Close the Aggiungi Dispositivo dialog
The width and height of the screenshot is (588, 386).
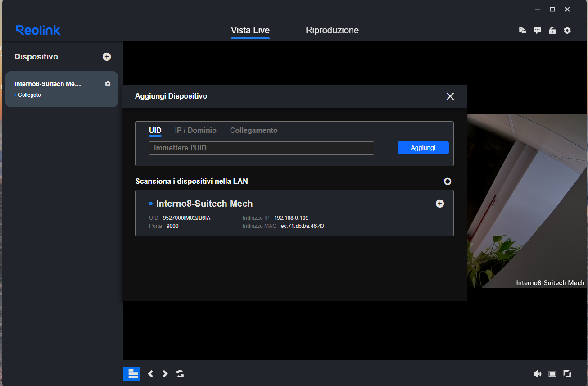tap(450, 96)
